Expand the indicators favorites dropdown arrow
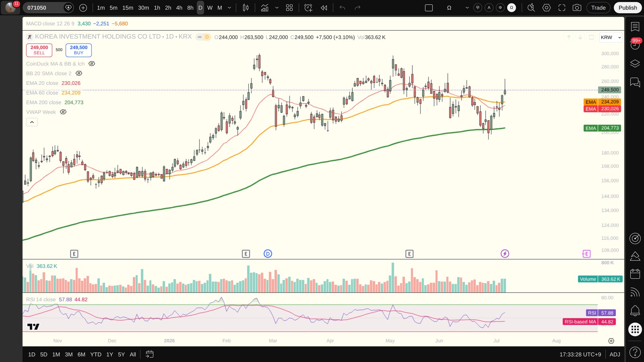This screenshot has width=644, height=362. 277,8
